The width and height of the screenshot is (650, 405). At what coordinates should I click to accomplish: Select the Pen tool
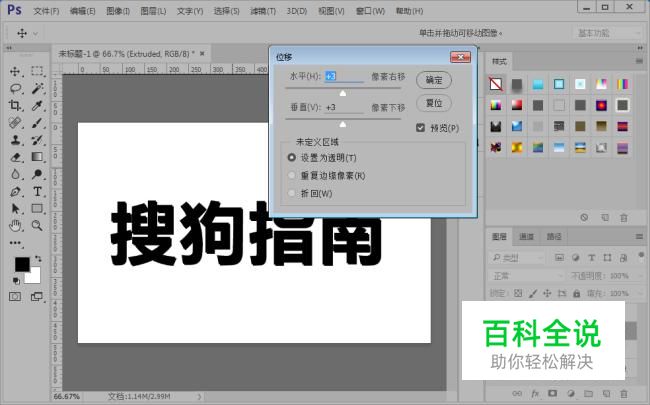pyautogui.click(x=15, y=192)
